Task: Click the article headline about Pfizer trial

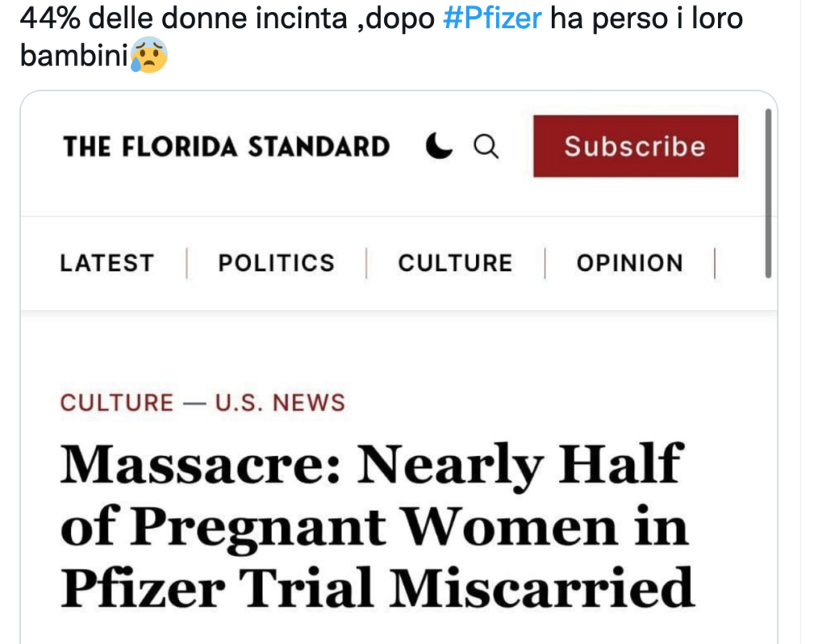Action: pos(374,523)
